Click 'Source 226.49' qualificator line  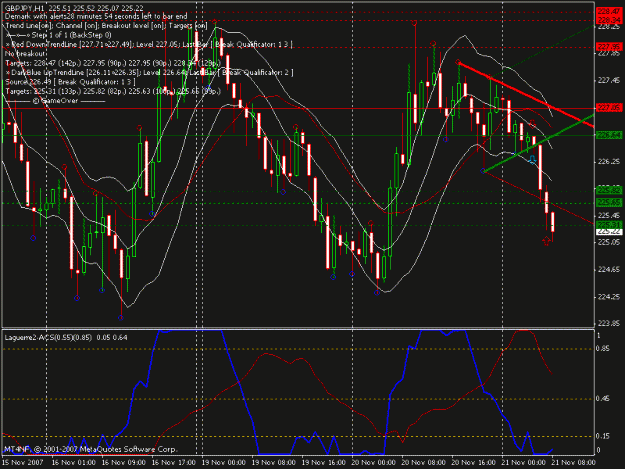click(x=70, y=82)
